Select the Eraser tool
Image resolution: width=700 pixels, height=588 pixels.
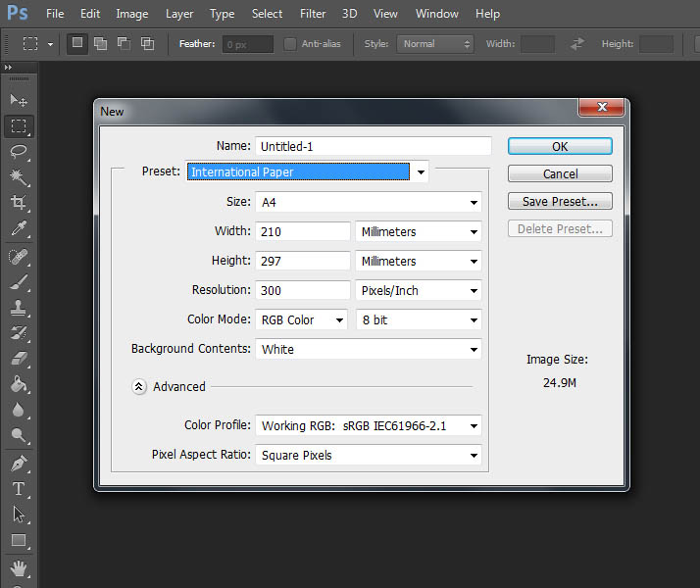(x=19, y=359)
